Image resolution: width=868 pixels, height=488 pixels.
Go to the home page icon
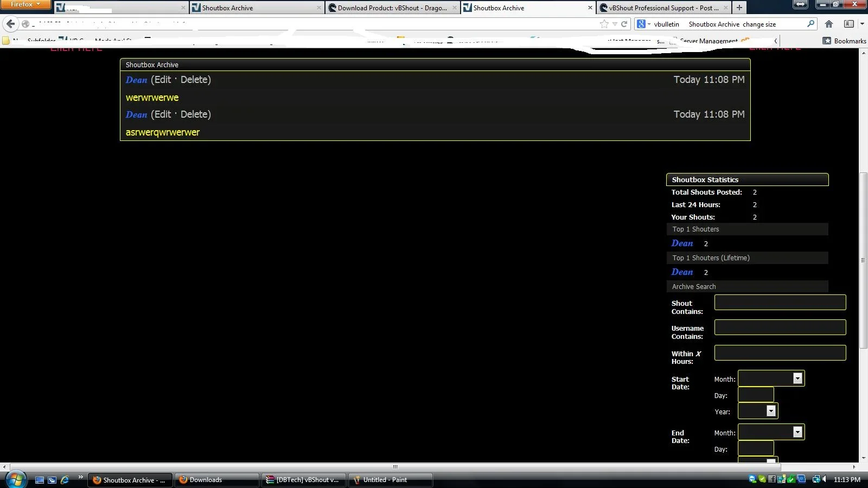pos(829,24)
